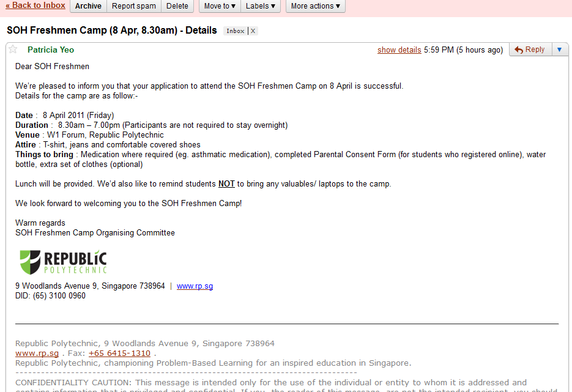
Task: Open the www.rp.sg link beside the address
Action: (x=195, y=286)
